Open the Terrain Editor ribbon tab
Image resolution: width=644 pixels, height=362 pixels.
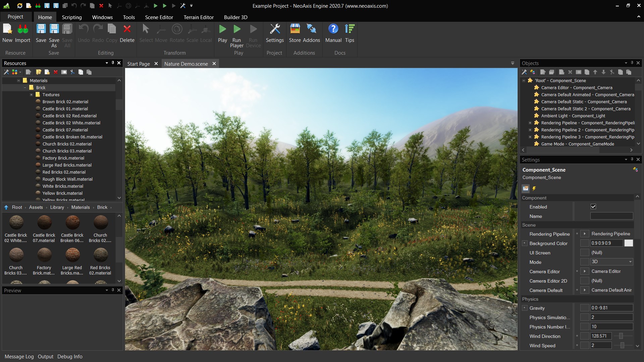[x=198, y=17]
